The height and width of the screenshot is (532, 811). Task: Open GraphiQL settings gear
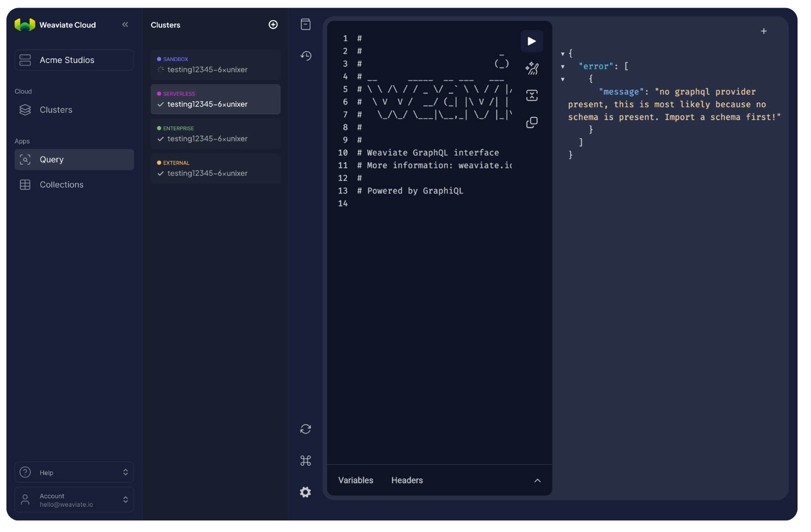pos(306,493)
